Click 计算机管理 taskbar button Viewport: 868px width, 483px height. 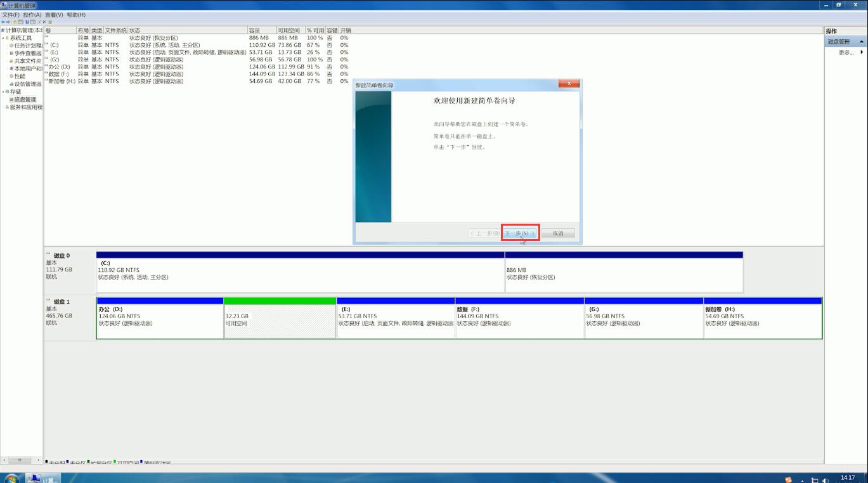pyautogui.click(x=43, y=478)
